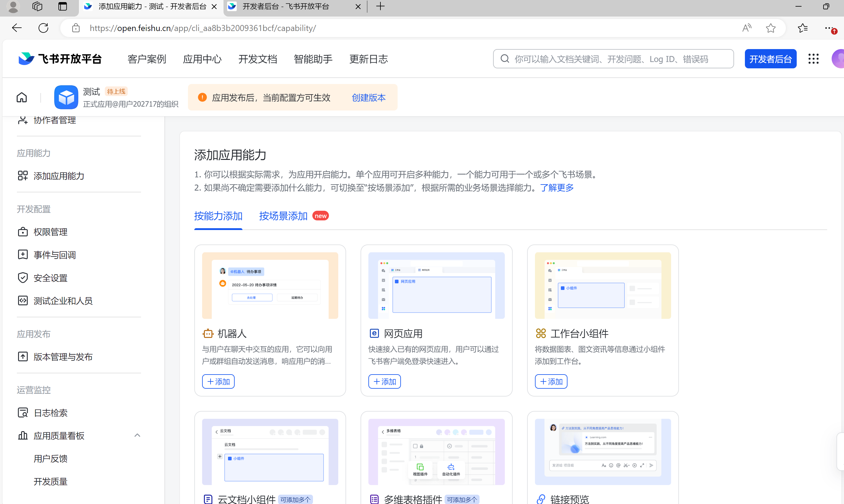Open 应用中心 in the top navigation
The image size is (844, 504).
tap(202, 59)
